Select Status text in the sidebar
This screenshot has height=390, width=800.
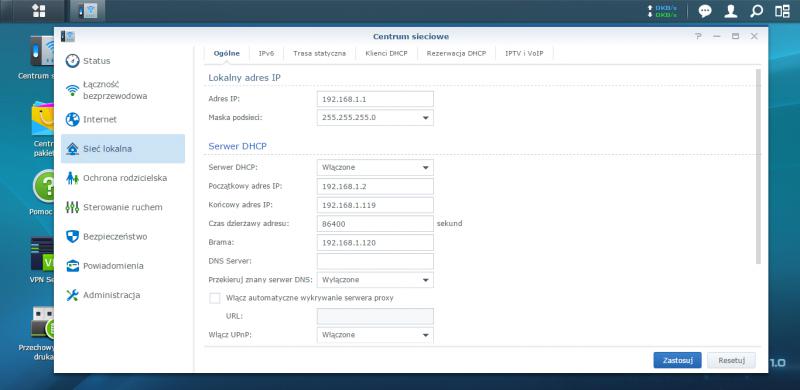point(96,61)
